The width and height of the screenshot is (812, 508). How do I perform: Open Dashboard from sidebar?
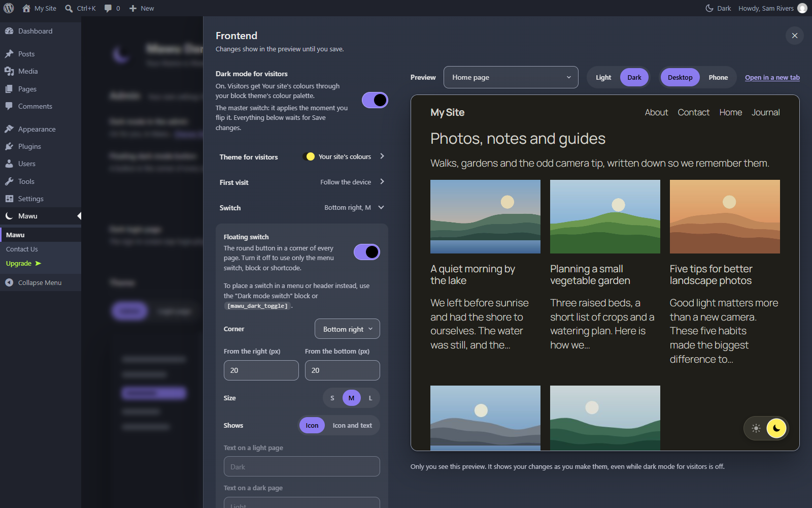coord(41,31)
